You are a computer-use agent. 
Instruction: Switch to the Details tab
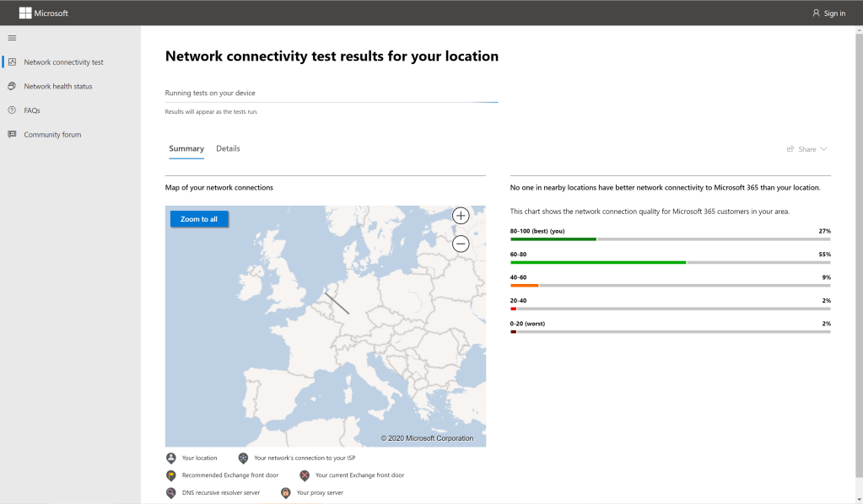[228, 148]
